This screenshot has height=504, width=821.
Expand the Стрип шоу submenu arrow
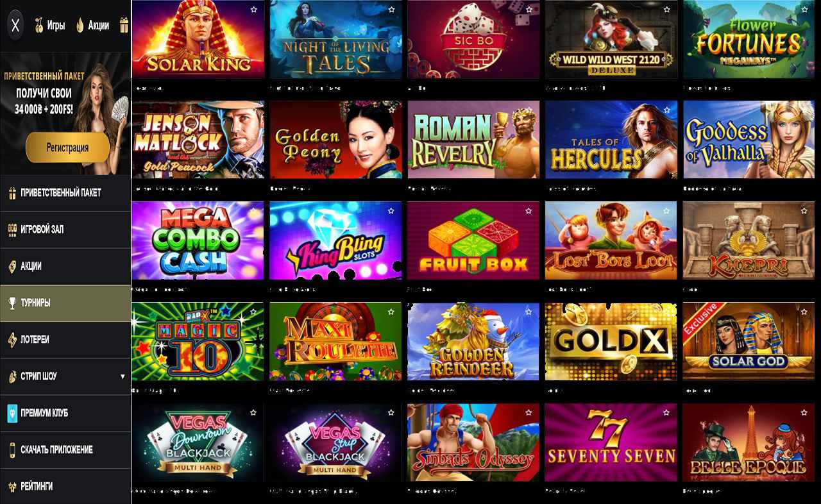[x=123, y=376]
